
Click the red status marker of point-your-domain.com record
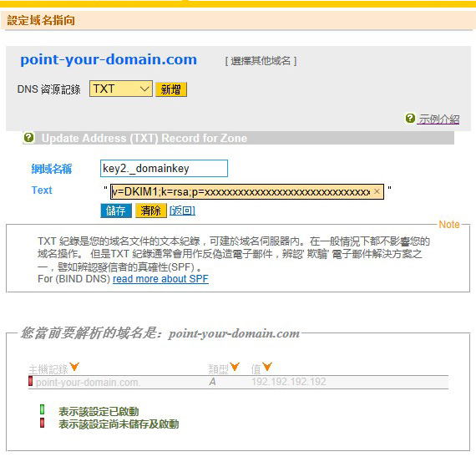pyautogui.click(x=30, y=381)
